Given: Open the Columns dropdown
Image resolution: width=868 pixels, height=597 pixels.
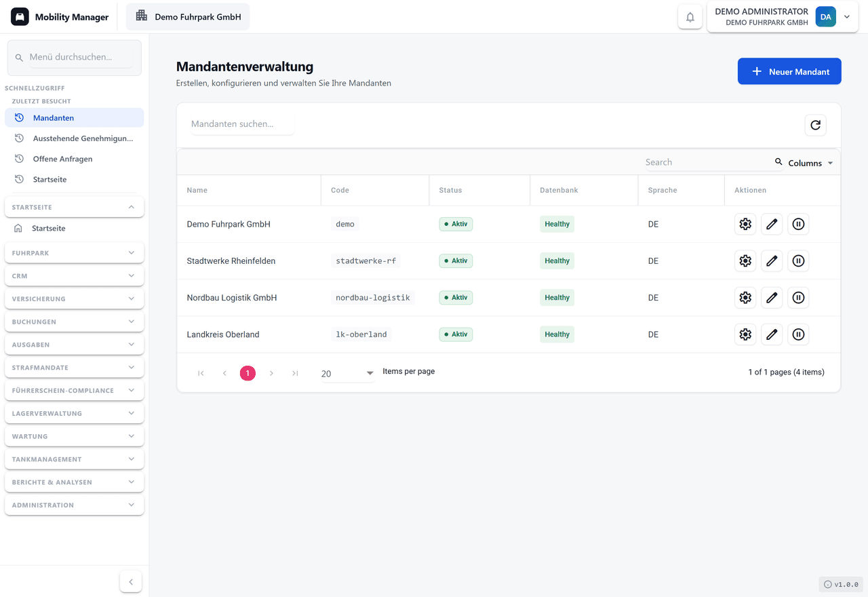Looking at the screenshot, I should coord(810,163).
